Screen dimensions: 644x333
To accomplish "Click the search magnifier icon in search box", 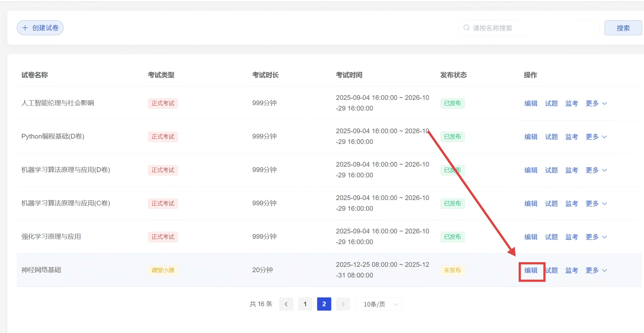I will tap(466, 28).
